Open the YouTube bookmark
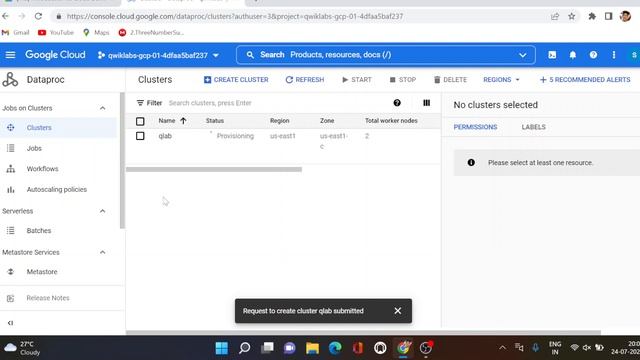The image size is (640, 360). (x=56, y=32)
